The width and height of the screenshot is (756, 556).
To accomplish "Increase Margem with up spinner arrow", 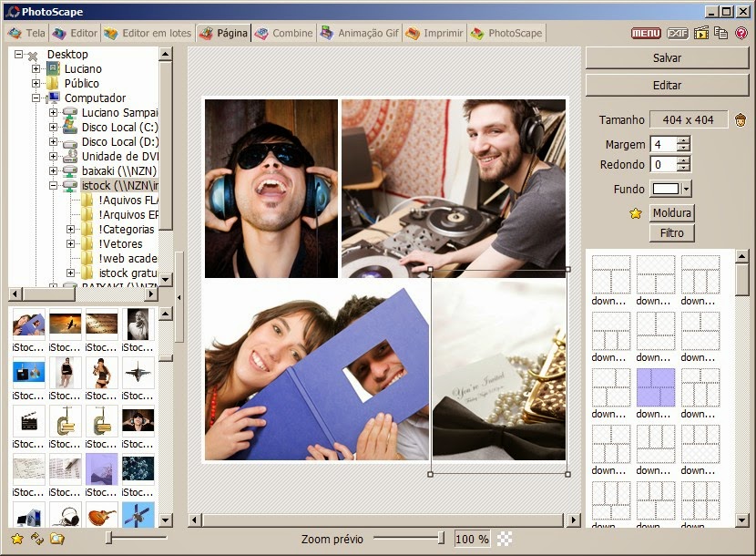I will click(683, 140).
